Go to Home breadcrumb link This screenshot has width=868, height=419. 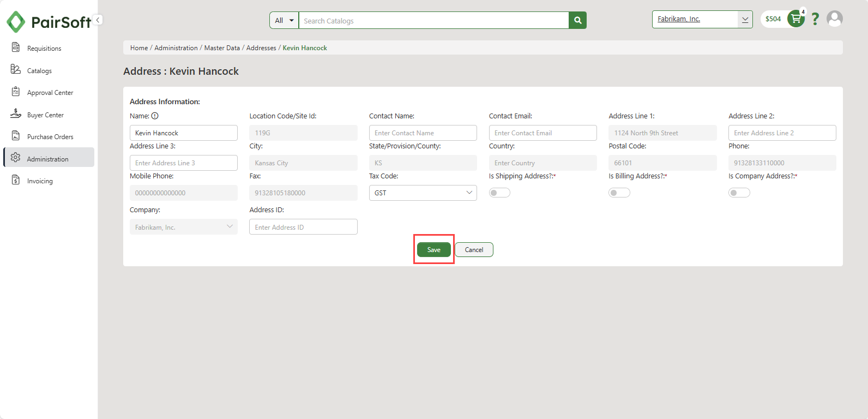tap(139, 48)
